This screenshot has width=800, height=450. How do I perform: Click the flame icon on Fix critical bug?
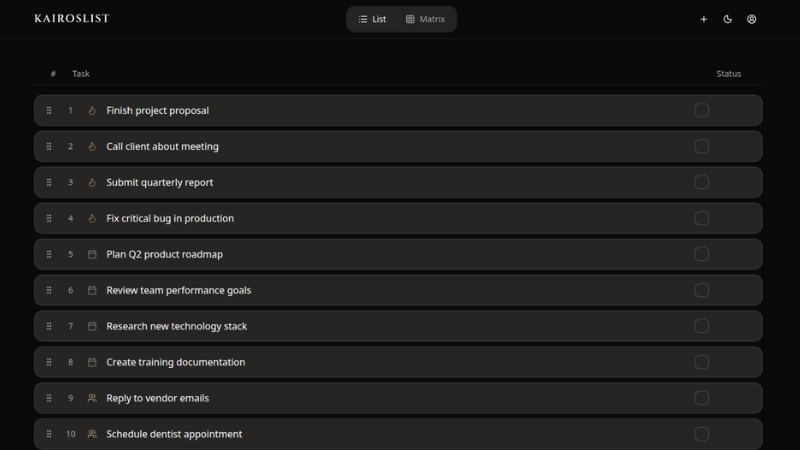92,219
